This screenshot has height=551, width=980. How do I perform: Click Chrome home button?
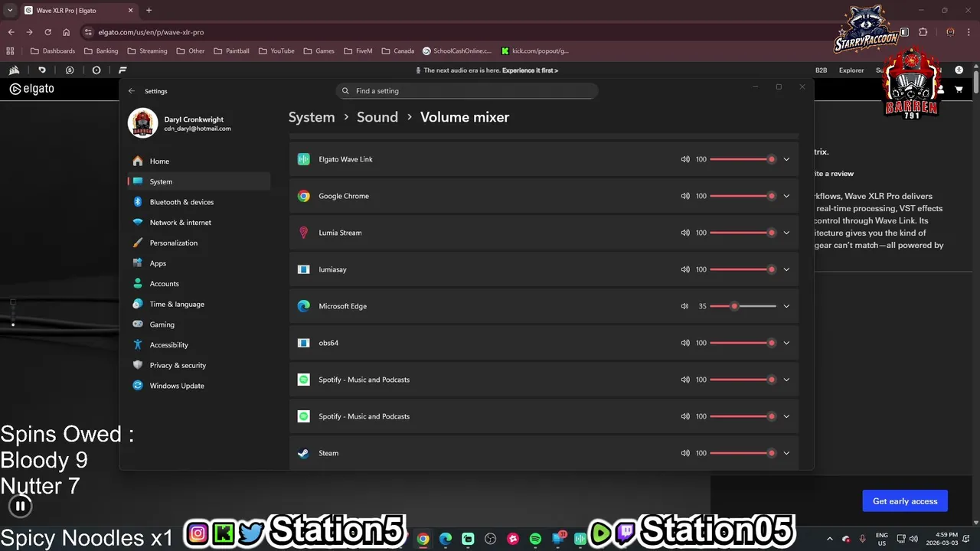tap(66, 32)
